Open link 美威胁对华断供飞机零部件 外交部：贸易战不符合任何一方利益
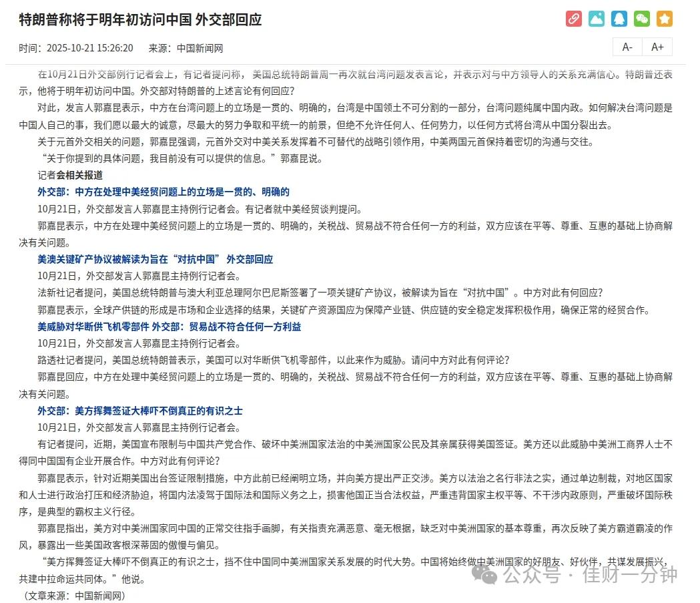Screen dimensions: 700x603 [169, 327]
